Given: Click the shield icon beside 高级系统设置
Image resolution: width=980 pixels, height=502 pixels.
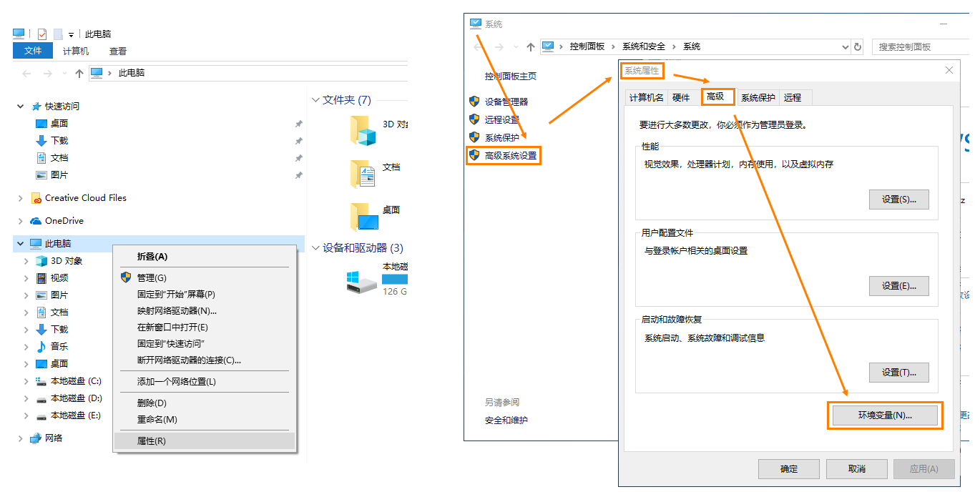Looking at the screenshot, I should 474,155.
